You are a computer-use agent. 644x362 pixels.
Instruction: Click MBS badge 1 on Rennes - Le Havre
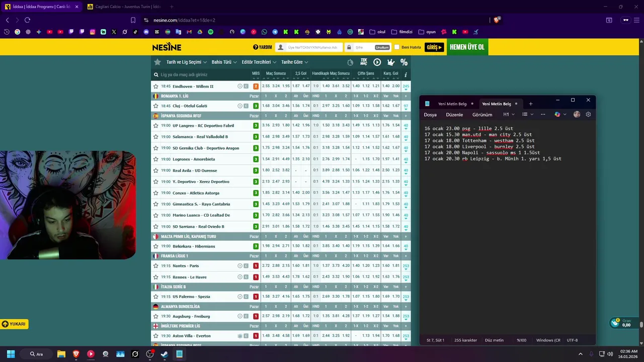point(256,277)
